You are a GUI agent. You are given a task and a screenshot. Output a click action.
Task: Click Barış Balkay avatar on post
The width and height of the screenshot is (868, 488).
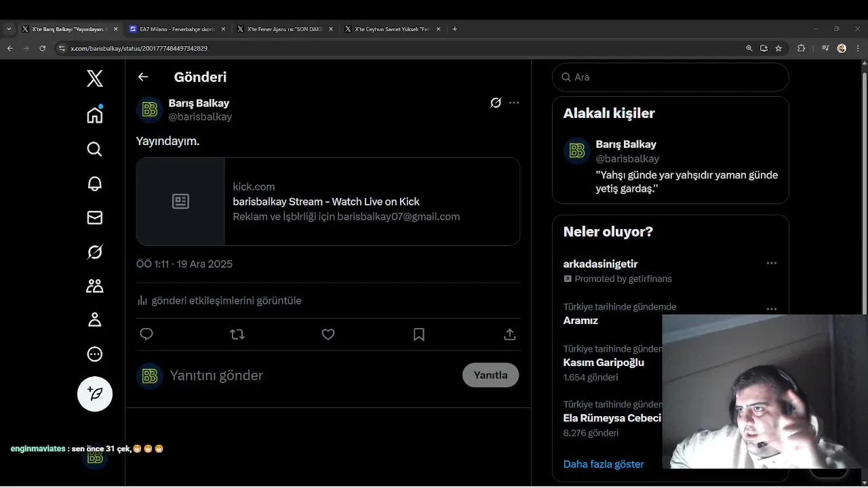click(x=150, y=110)
